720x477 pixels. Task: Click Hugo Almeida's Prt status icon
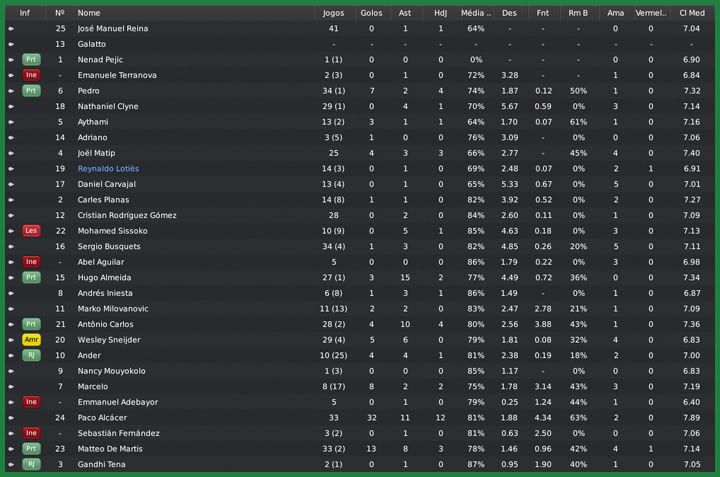(31, 277)
